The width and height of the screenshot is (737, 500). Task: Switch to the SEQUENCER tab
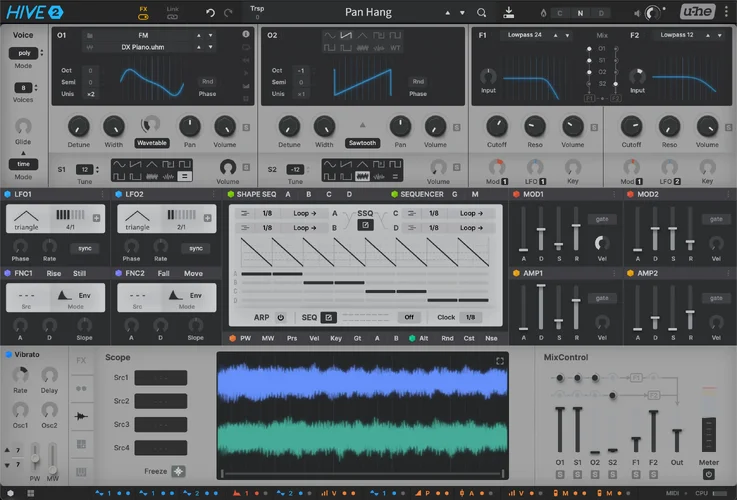click(421, 194)
